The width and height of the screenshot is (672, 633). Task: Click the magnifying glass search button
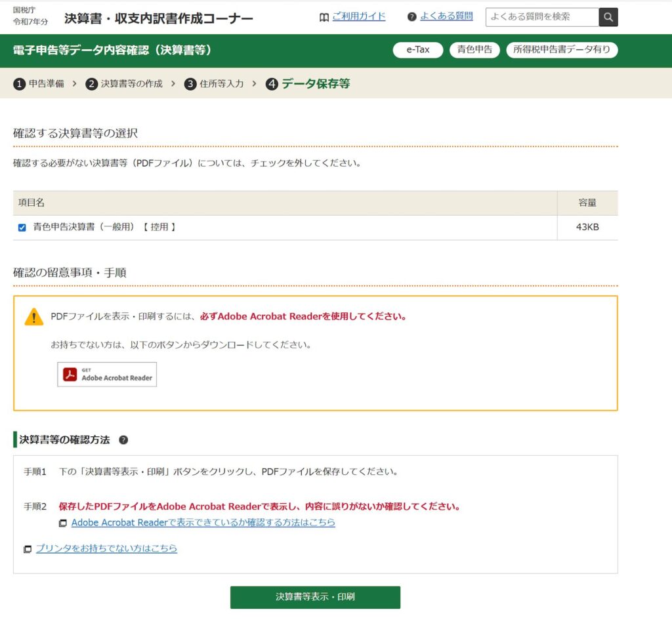[608, 17]
